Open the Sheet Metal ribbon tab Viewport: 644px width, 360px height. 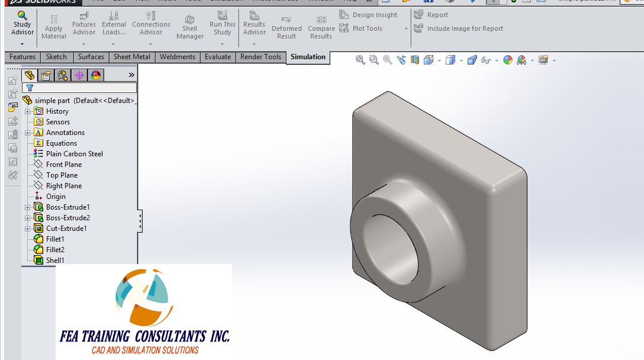pos(131,57)
